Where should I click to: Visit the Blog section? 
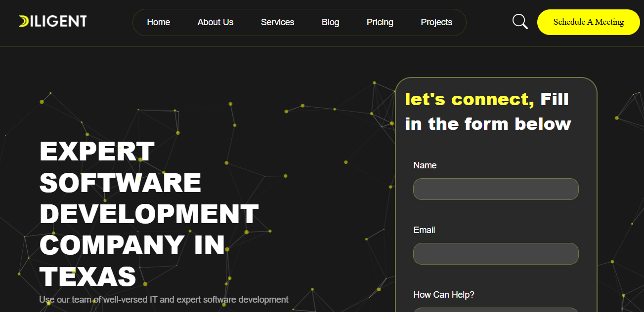330,22
